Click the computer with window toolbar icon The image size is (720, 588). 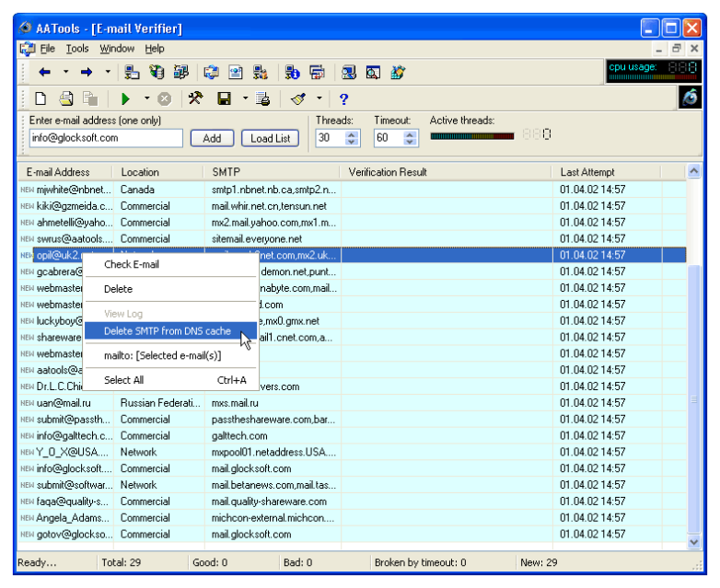(132, 72)
